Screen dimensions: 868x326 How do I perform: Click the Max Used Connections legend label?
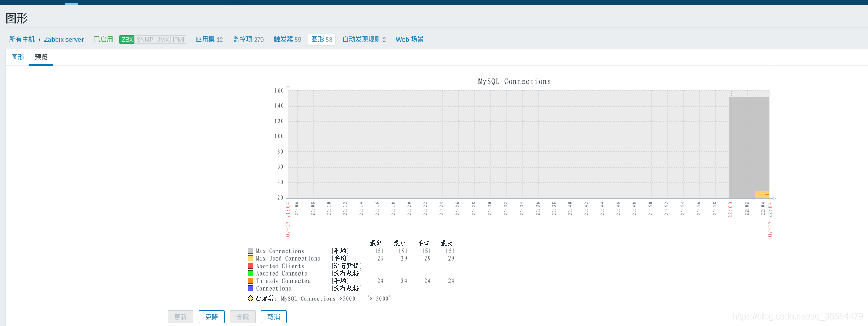click(x=288, y=259)
